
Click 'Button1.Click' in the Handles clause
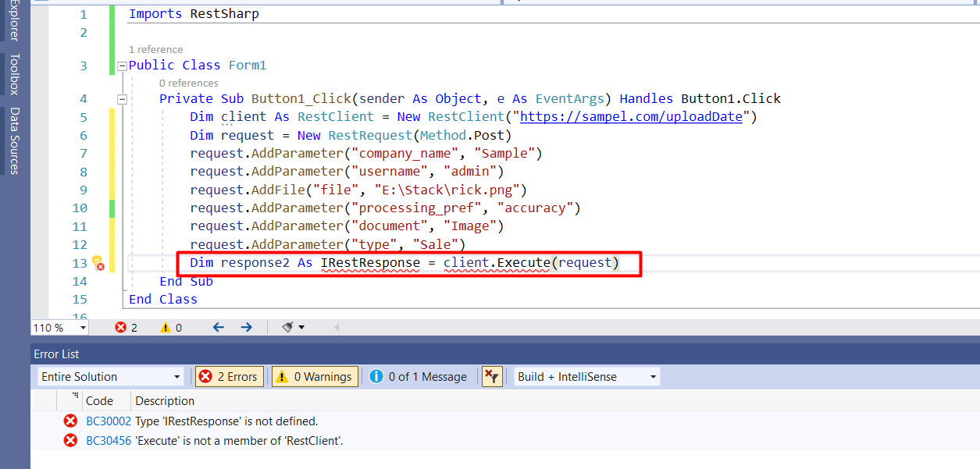(x=731, y=99)
